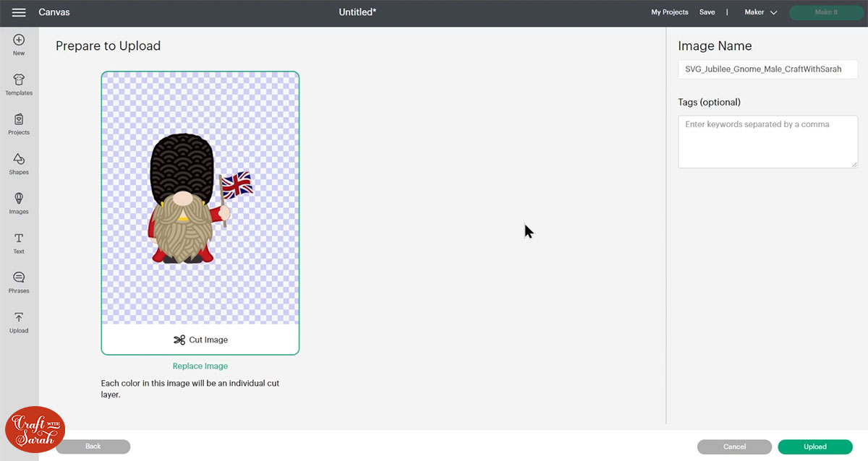Go Back to the previous step
The width and height of the screenshot is (868, 461).
[x=93, y=447]
